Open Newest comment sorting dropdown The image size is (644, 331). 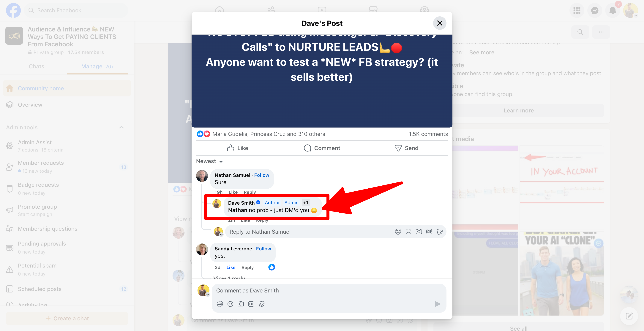(209, 161)
